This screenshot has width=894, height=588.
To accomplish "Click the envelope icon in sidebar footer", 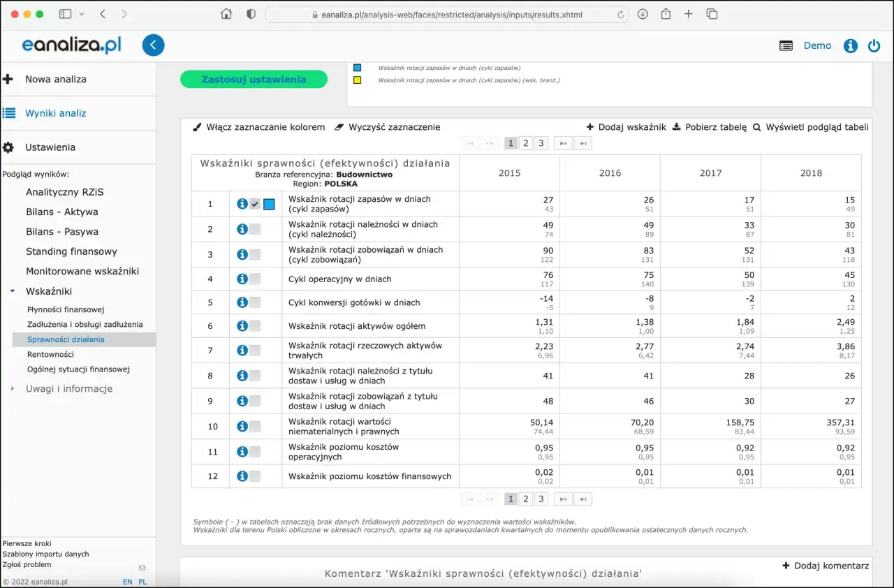I will 142,568.
